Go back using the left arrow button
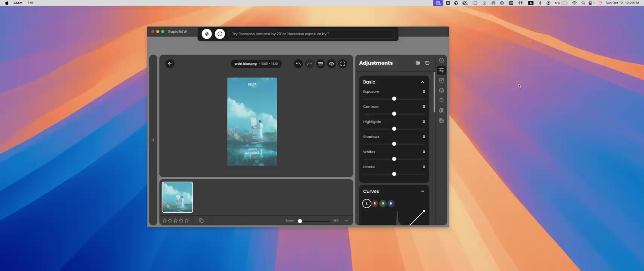This screenshot has height=271, width=644. pyautogui.click(x=170, y=64)
